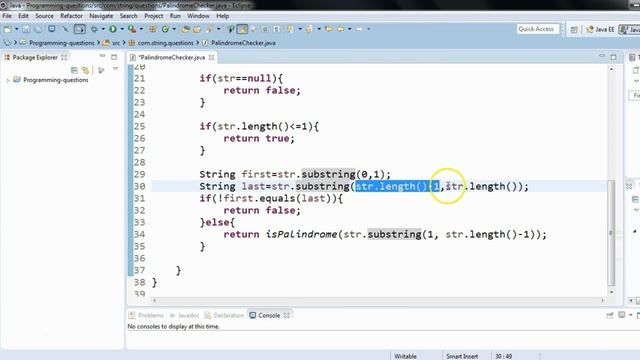Image resolution: width=640 pixels, height=360 pixels.
Task: Click the New Java Package icon
Action: tap(153, 29)
